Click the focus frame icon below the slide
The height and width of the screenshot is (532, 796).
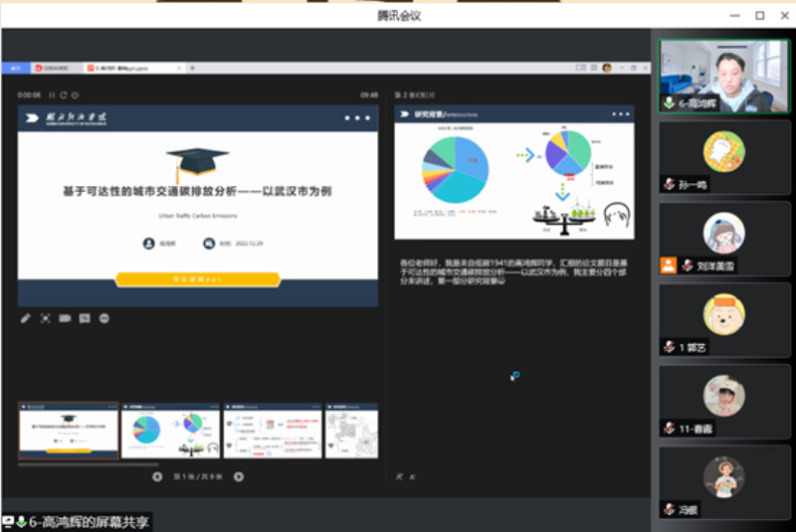pyautogui.click(x=46, y=318)
